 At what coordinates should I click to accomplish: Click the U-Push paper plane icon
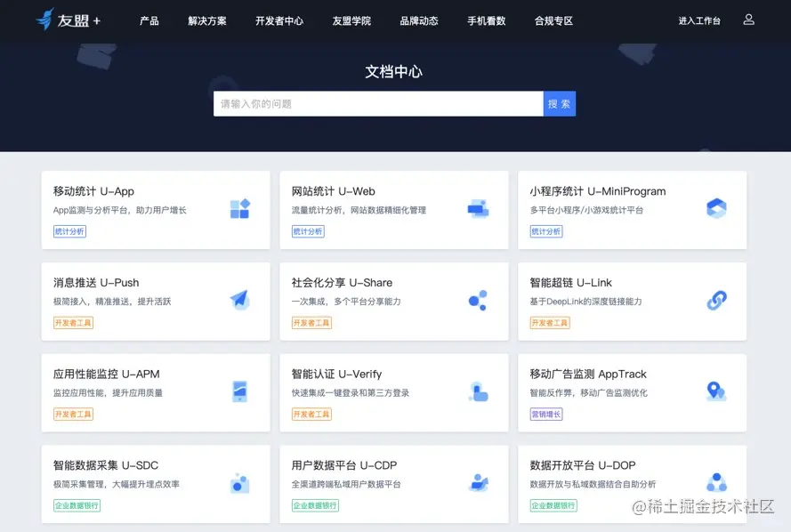239,300
